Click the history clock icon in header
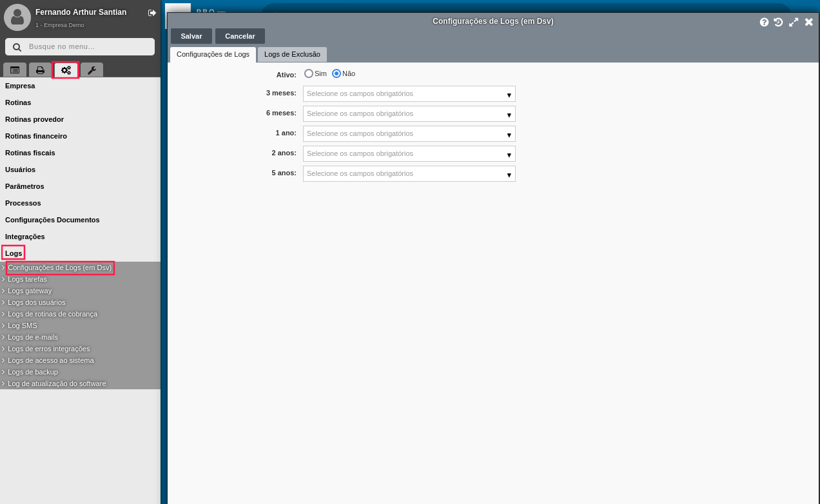The image size is (820, 504). pos(778,22)
